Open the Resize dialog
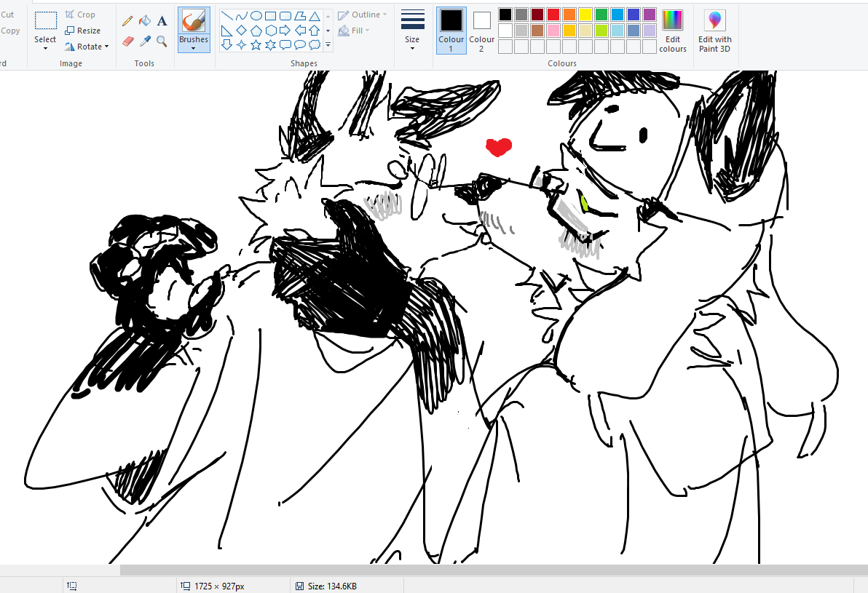Screen dimensions: 868x593 click(x=83, y=31)
